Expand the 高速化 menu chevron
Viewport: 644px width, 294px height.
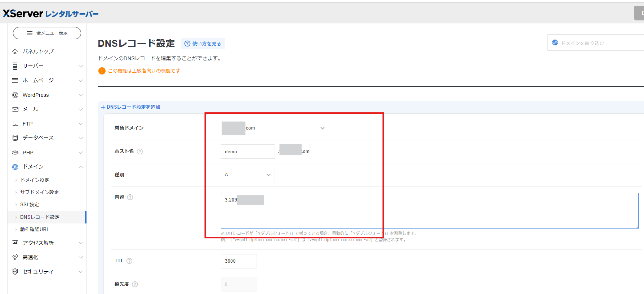81,257
